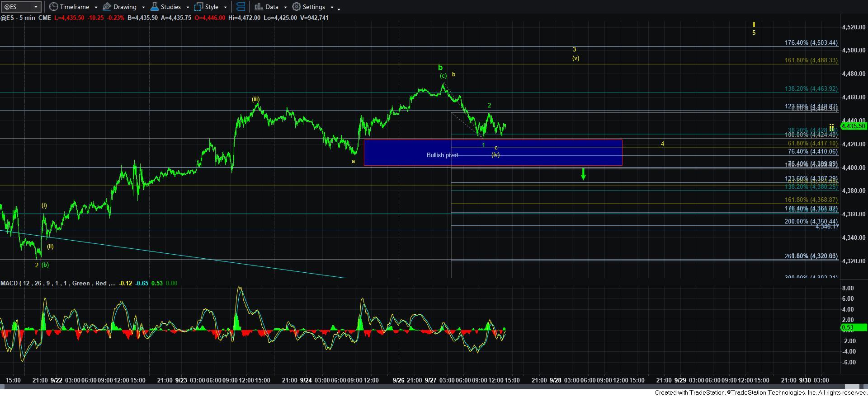The width and height of the screenshot is (868, 396).
Task: Click the Data bar chart icon
Action: pyautogui.click(x=258, y=7)
